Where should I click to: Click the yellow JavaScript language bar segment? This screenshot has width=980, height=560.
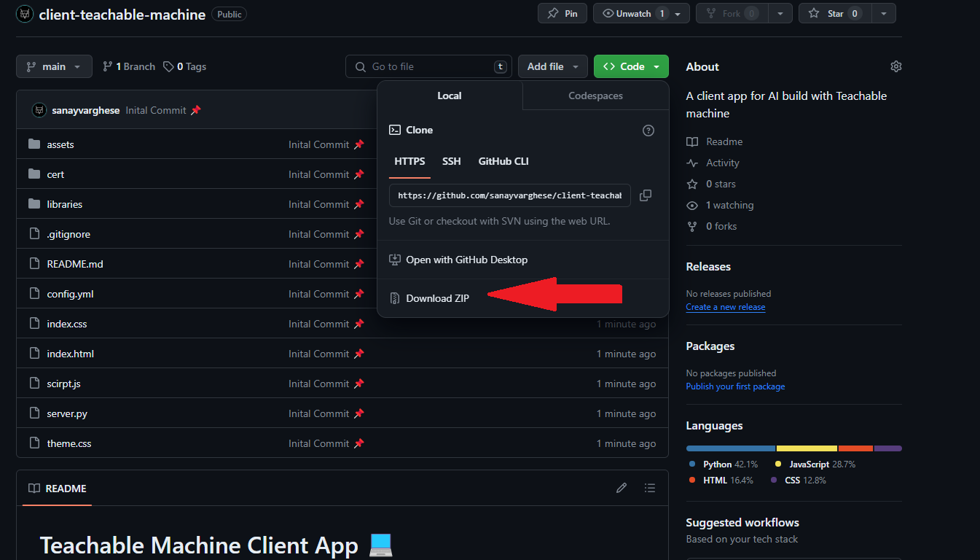(x=807, y=448)
